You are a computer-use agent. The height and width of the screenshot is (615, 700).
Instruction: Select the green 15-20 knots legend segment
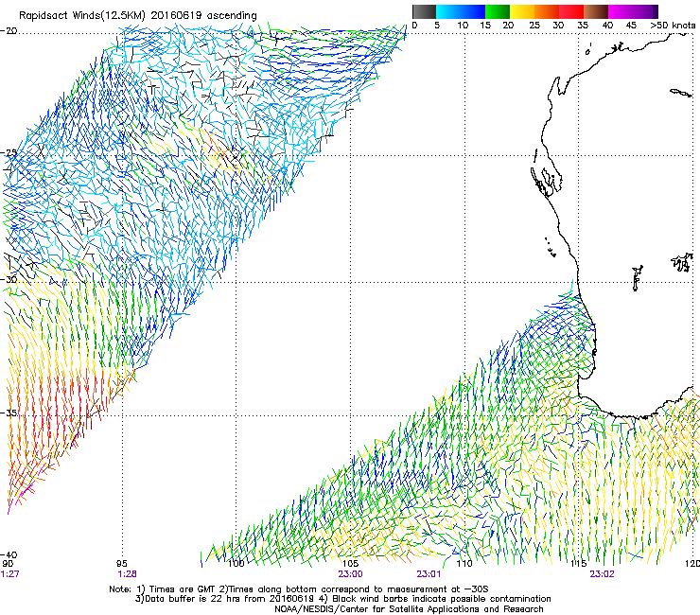click(x=498, y=11)
